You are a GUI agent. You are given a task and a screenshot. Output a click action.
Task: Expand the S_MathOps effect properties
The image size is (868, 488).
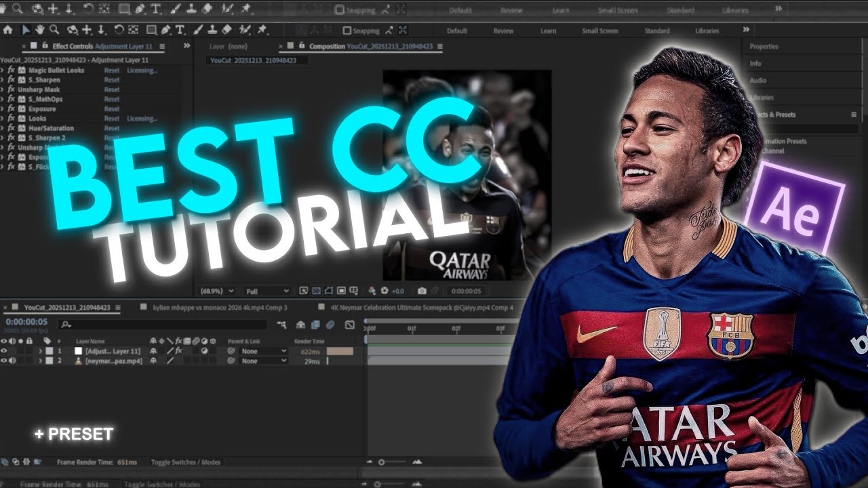(3, 99)
